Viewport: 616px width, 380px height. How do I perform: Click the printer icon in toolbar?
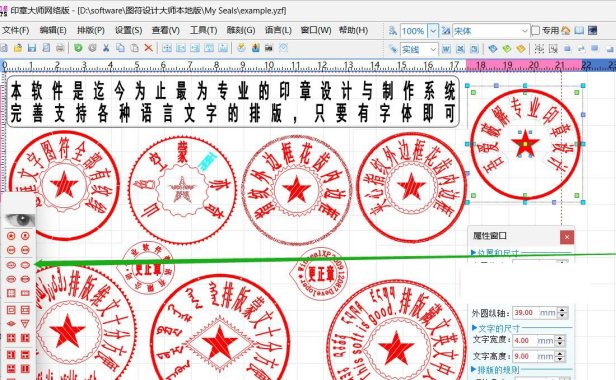pos(60,48)
